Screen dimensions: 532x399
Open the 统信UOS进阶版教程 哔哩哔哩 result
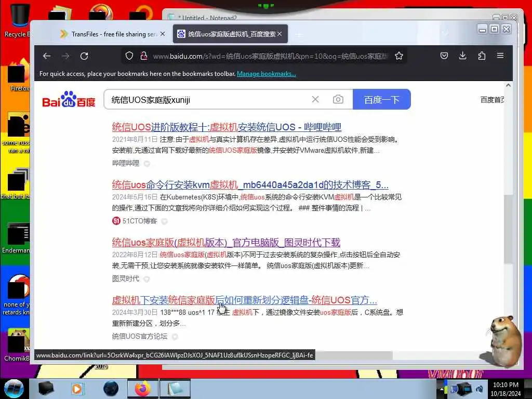click(227, 127)
